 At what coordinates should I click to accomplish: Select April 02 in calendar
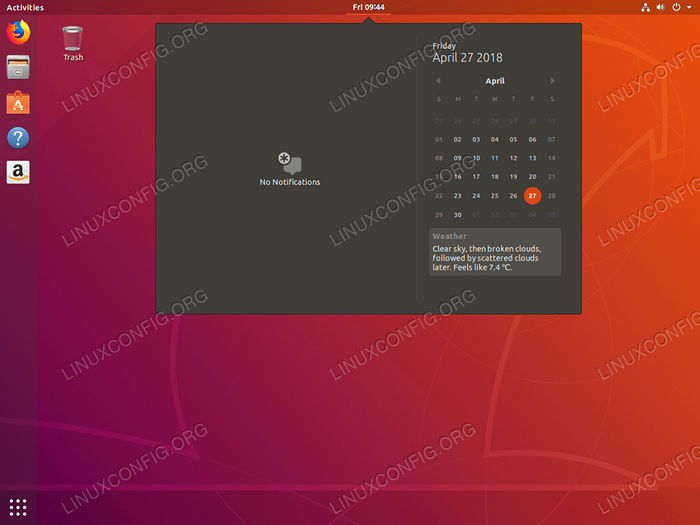click(458, 140)
